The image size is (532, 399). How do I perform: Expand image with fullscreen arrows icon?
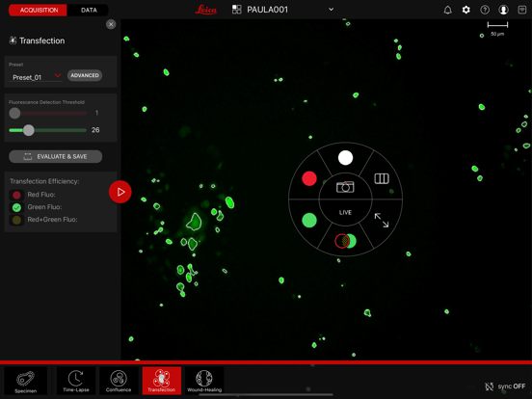click(x=382, y=220)
